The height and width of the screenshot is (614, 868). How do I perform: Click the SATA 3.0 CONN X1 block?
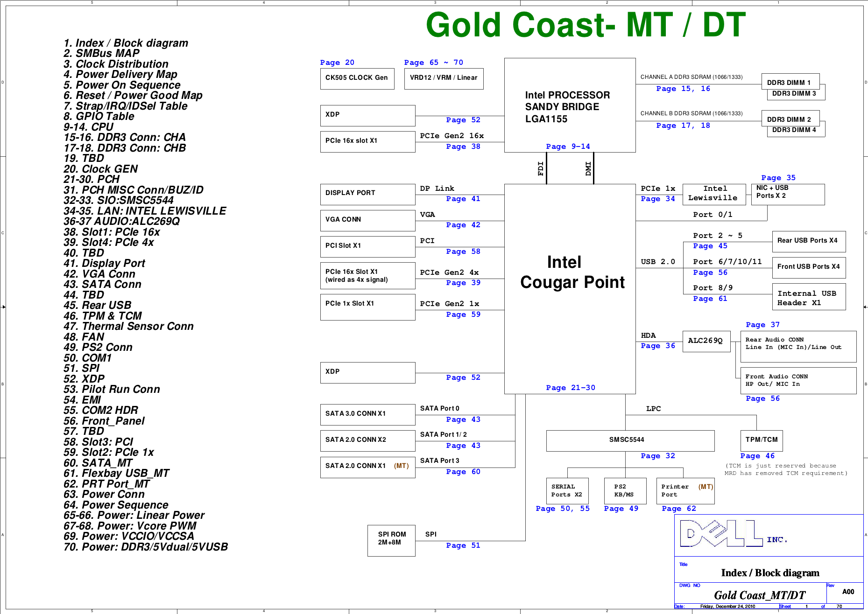368,415
